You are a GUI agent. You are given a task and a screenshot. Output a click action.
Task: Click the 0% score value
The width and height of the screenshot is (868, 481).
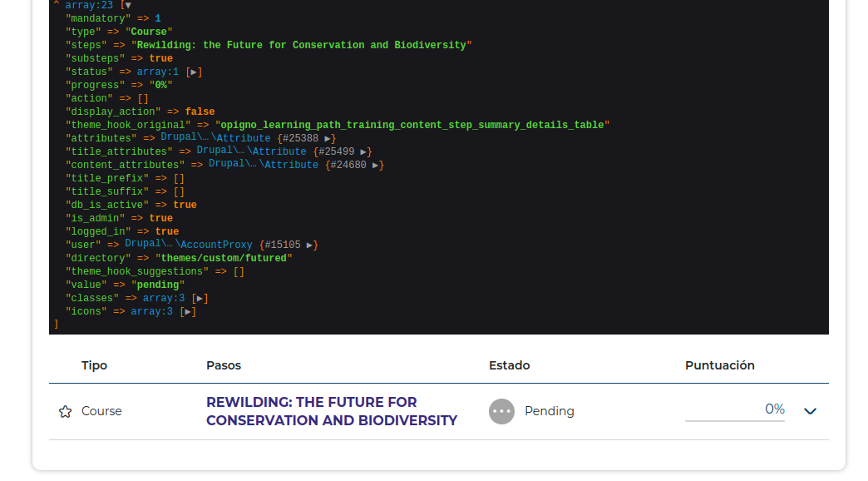(x=774, y=409)
